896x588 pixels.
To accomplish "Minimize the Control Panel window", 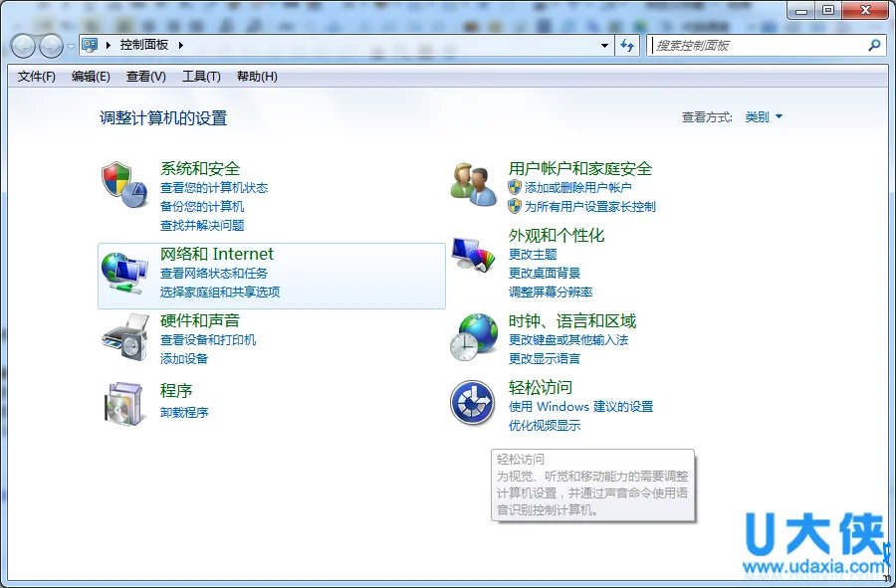I will click(x=801, y=10).
